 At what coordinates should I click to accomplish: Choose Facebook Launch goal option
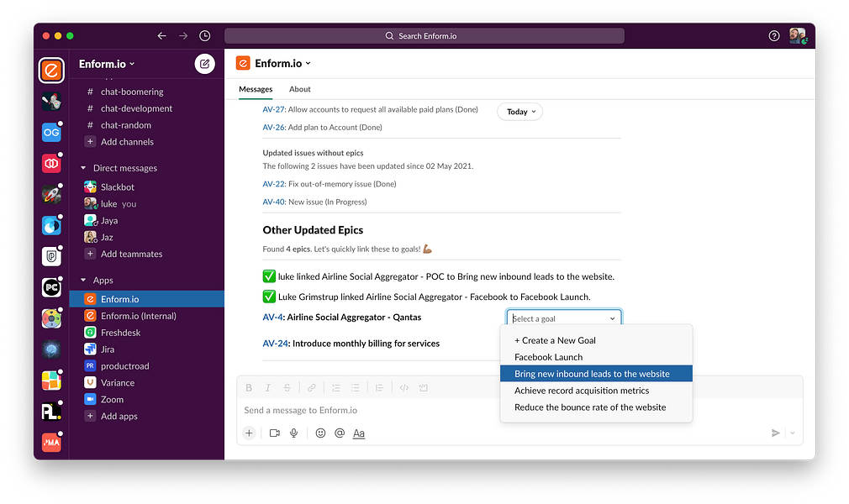click(x=596, y=357)
